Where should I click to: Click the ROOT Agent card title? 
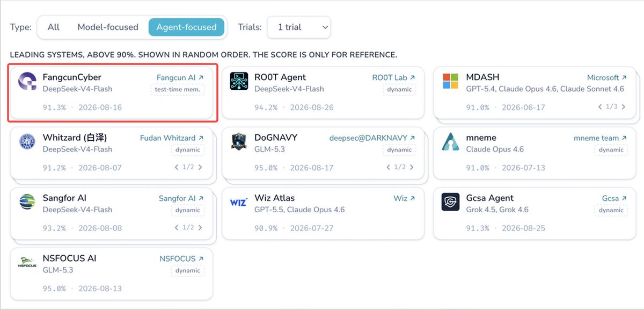pyautogui.click(x=280, y=77)
